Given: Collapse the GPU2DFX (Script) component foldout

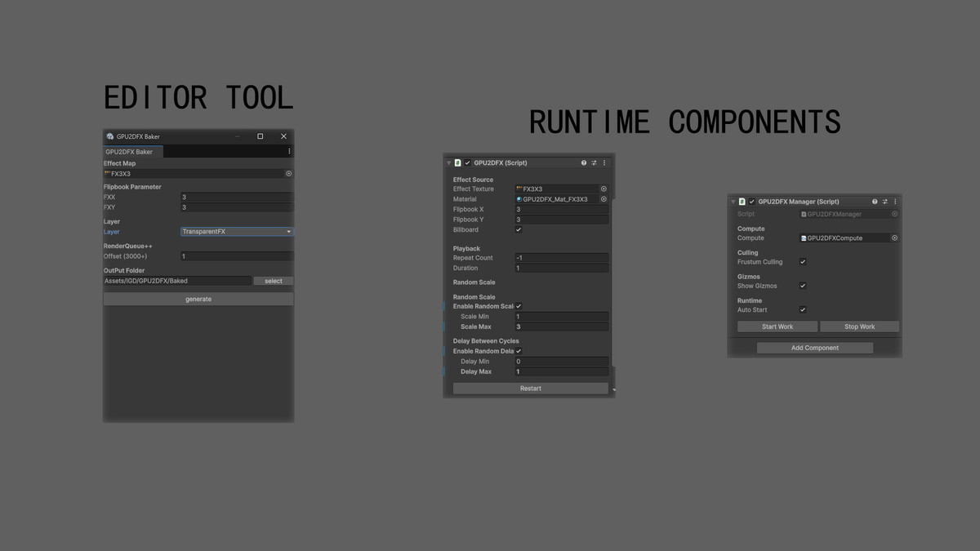Looking at the screenshot, I should (448, 163).
